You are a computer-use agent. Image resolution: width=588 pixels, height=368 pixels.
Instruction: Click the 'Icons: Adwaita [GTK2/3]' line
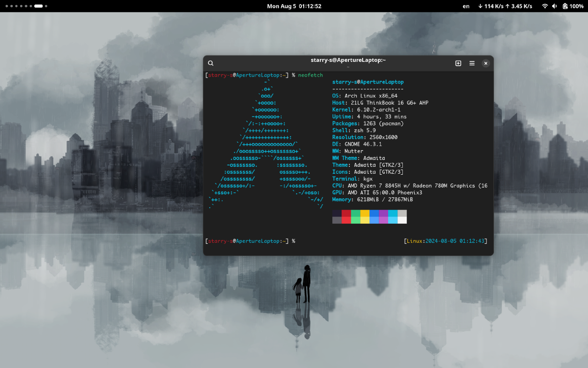(367, 172)
